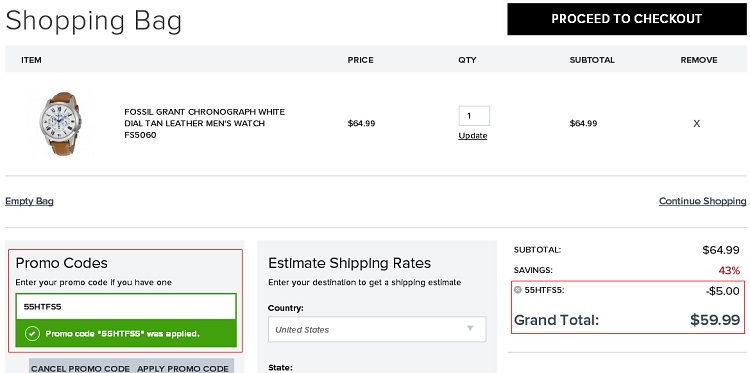Viewport: 750px width, 373px height.
Task: Click the Proceed to Checkout button
Action: point(627,19)
